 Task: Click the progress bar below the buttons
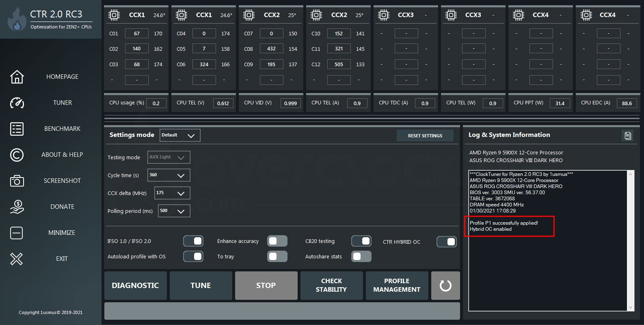(x=282, y=311)
